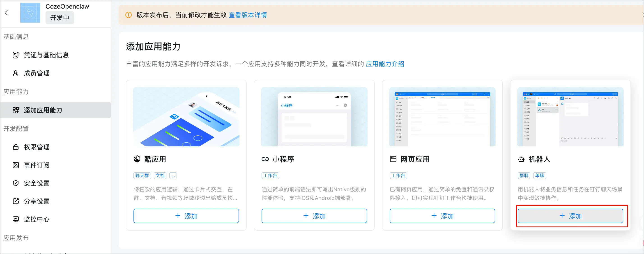Image resolution: width=644 pixels, height=254 pixels.
Task: Click the CozeOpenclaw app logo
Action: pos(30,12)
